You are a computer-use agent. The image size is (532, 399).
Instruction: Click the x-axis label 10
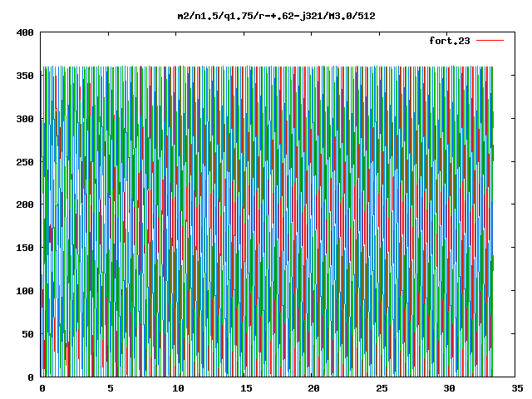[x=178, y=388]
